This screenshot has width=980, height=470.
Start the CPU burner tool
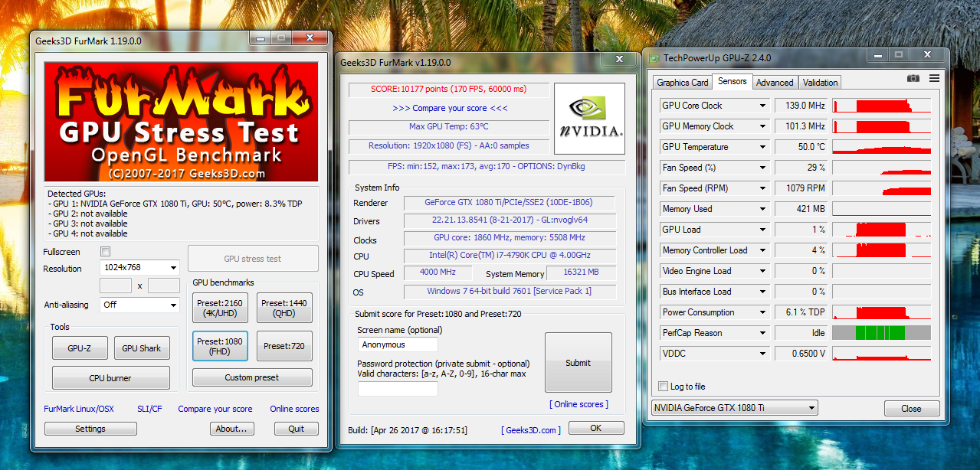(x=111, y=378)
